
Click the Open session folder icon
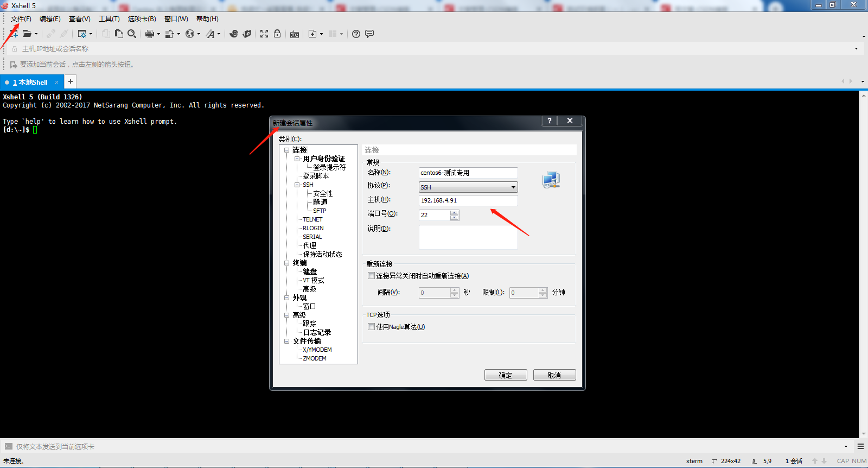(27, 34)
